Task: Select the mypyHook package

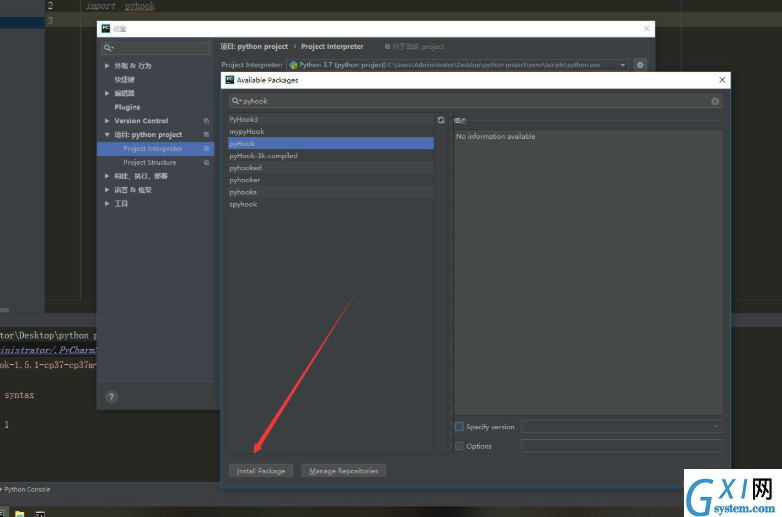Action: 331,131
